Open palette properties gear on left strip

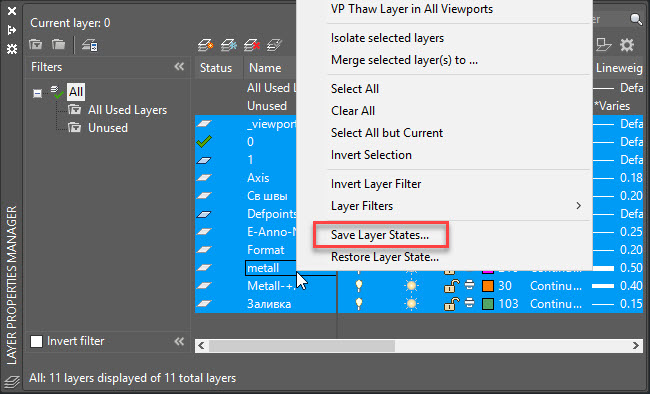pyautogui.click(x=12, y=49)
